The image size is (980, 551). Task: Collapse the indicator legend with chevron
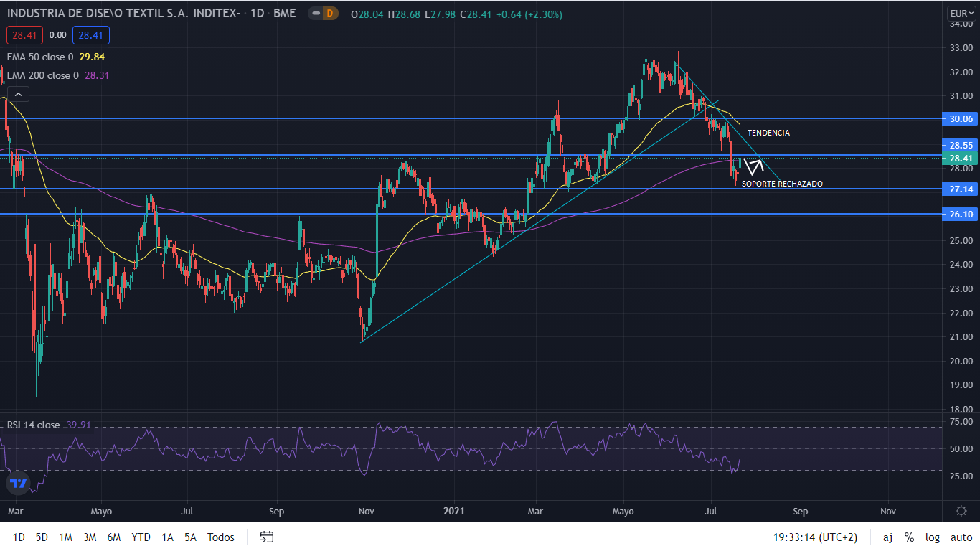[x=18, y=94]
